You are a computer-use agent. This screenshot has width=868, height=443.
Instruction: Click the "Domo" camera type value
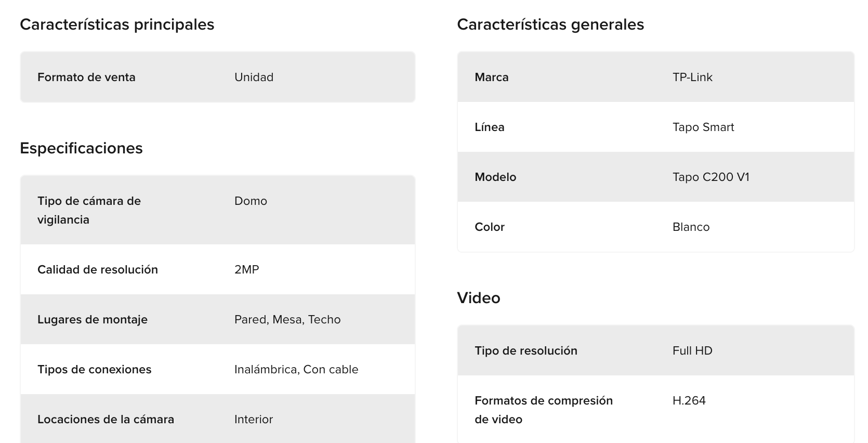point(251,201)
